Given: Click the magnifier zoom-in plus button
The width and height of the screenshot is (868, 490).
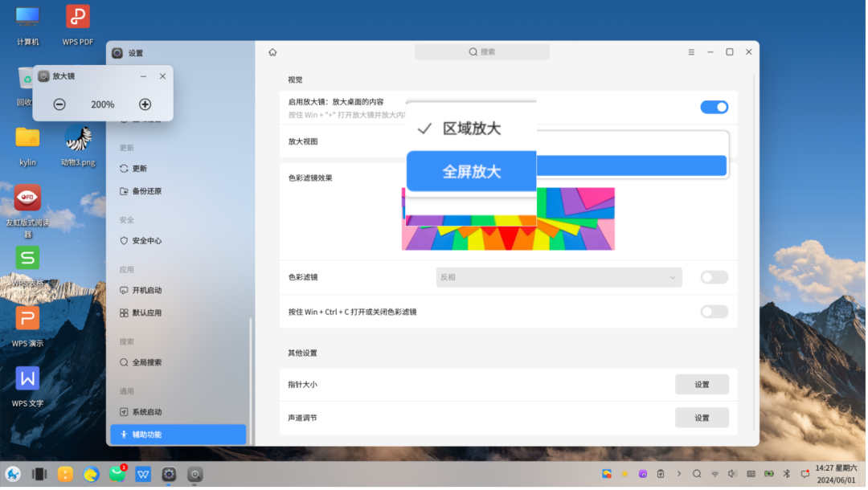Looking at the screenshot, I should coord(145,104).
